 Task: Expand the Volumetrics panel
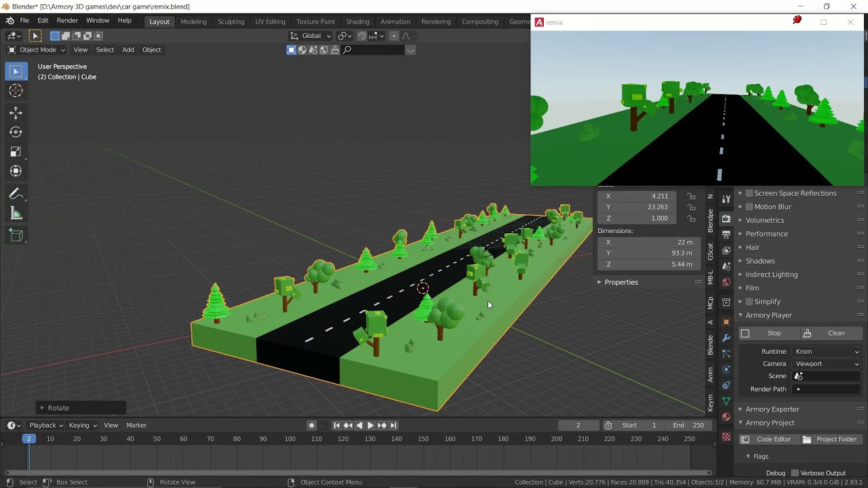(765, 220)
